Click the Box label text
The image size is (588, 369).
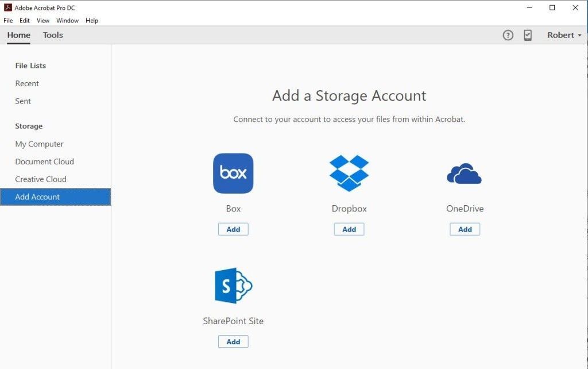click(x=233, y=209)
